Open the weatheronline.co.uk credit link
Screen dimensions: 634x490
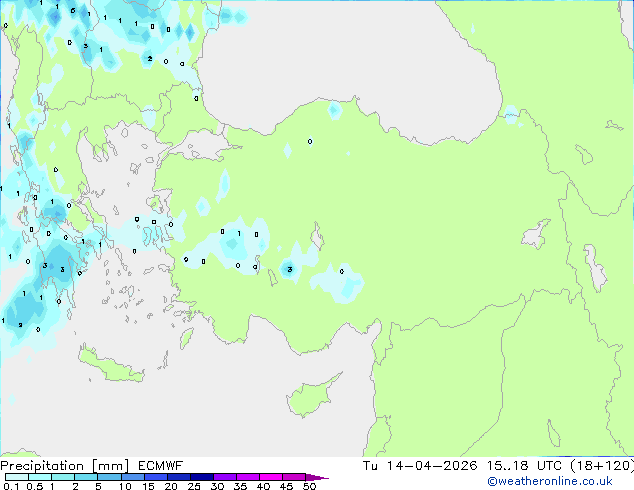point(550,481)
